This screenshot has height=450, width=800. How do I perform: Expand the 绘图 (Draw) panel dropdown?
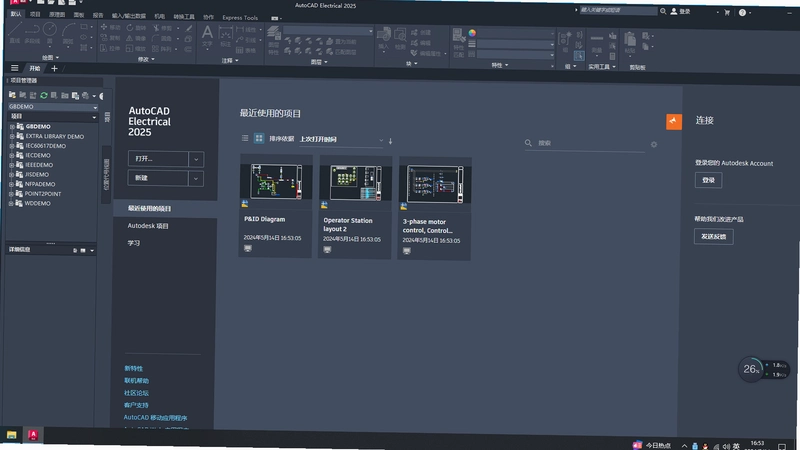point(50,58)
